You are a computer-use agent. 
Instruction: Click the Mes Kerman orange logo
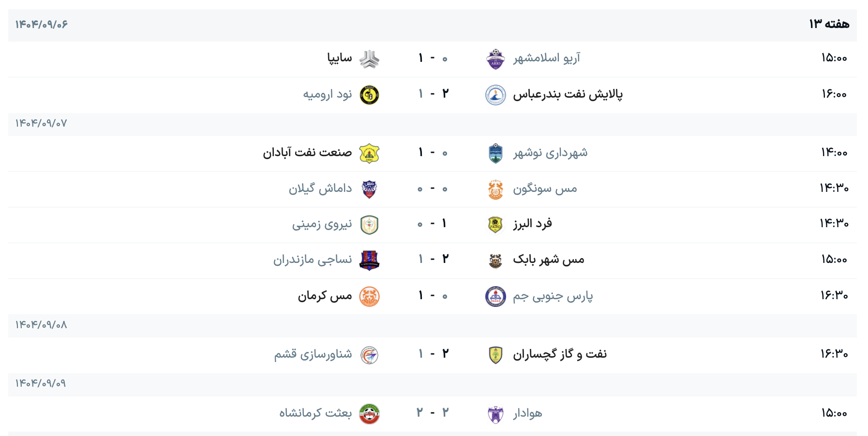[369, 296]
